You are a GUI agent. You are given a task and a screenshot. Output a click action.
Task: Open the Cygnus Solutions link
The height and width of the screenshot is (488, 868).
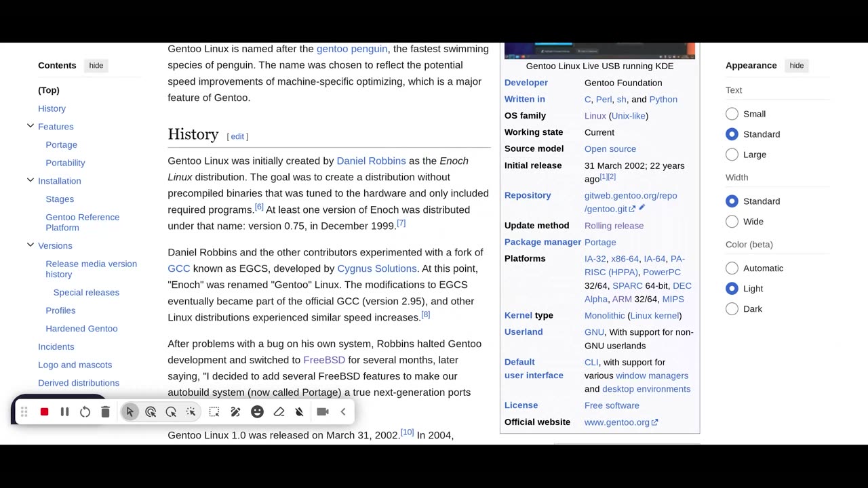click(377, 268)
